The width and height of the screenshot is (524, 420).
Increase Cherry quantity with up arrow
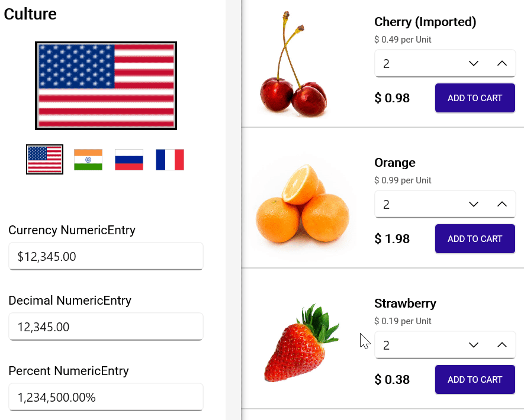pyautogui.click(x=502, y=64)
